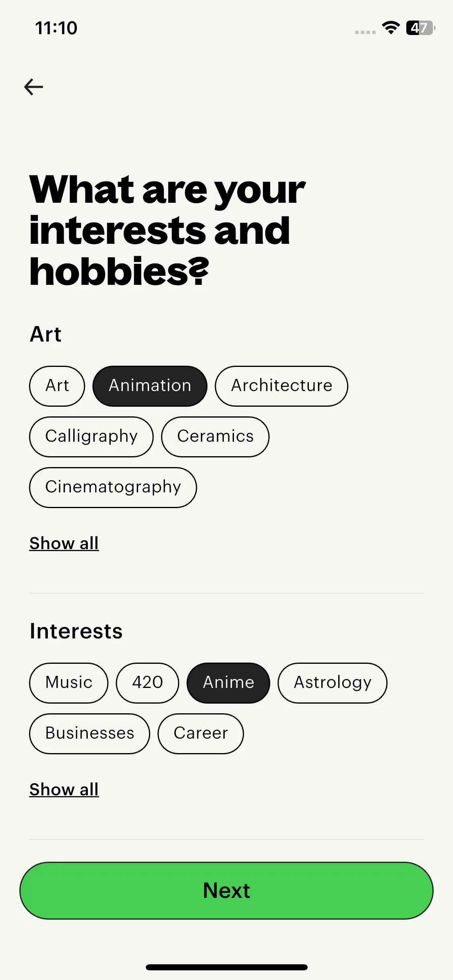Enable the Cinematography chip
Screen dimensions: 453x980
tap(113, 487)
